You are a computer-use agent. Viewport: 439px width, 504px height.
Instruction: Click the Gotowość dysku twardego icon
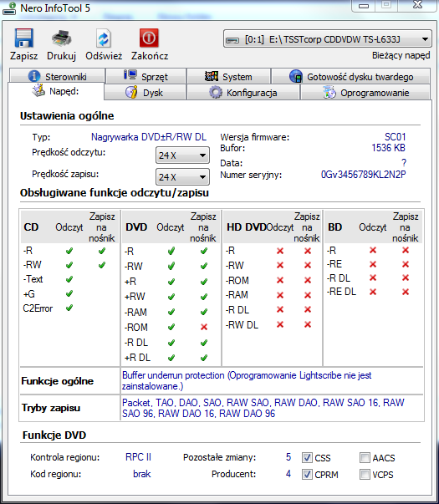pyautogui.click(x=295, y=76)
